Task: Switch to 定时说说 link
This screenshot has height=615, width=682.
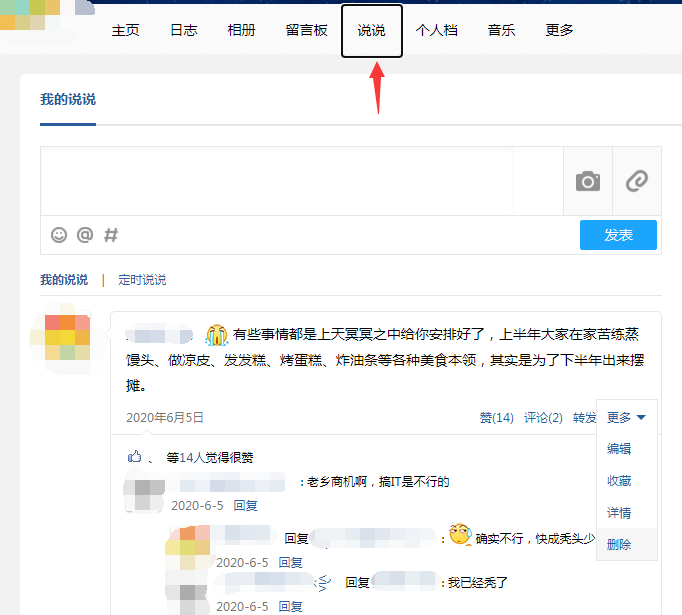Action: [142, 280]
